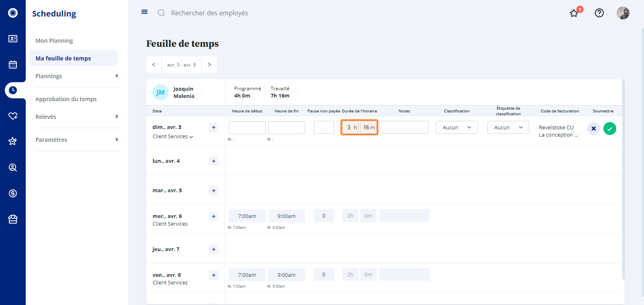Open Classification dropdown showing Aucun
644x305 pixels.
coord(456,127)
